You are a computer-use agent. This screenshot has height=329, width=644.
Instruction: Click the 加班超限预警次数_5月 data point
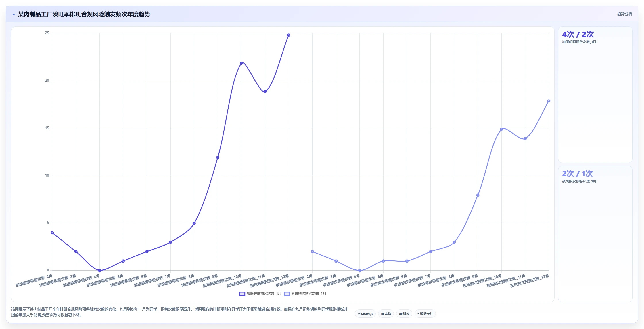(123, 261)
